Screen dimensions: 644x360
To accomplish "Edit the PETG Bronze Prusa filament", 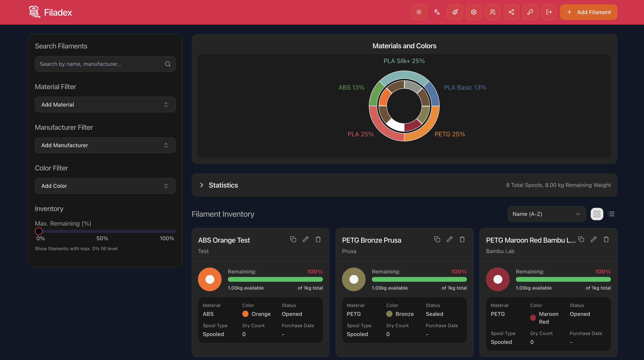I will pos(449,239).
